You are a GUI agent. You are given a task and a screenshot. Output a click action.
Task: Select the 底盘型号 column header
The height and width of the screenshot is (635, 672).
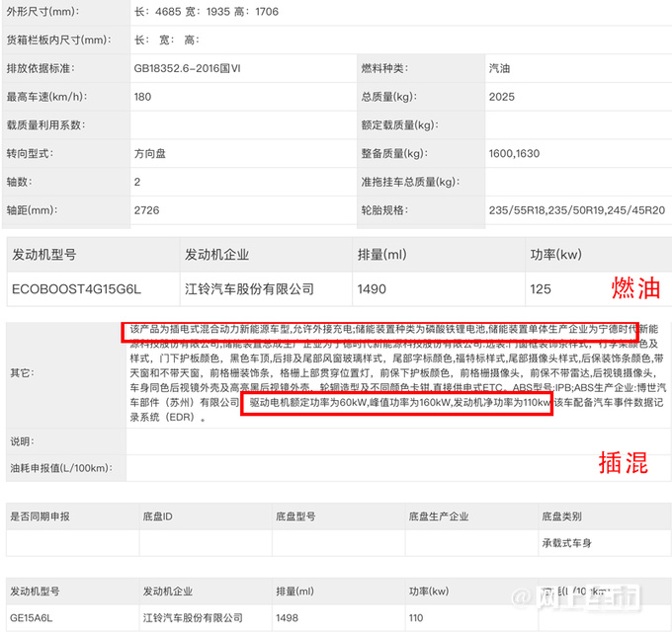tap(295, 516)
